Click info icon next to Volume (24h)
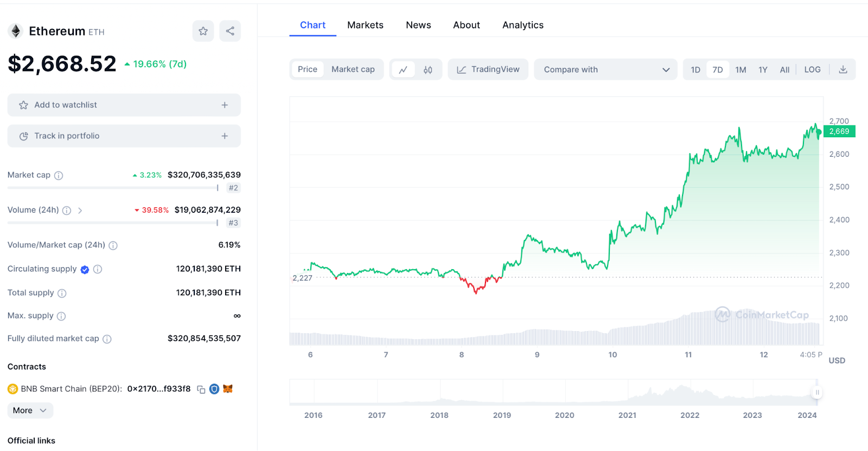868x451 pixels. 67,211
